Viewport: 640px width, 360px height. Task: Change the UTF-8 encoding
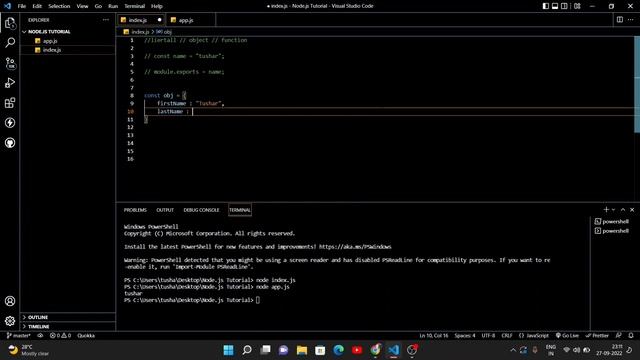(488, 336)
